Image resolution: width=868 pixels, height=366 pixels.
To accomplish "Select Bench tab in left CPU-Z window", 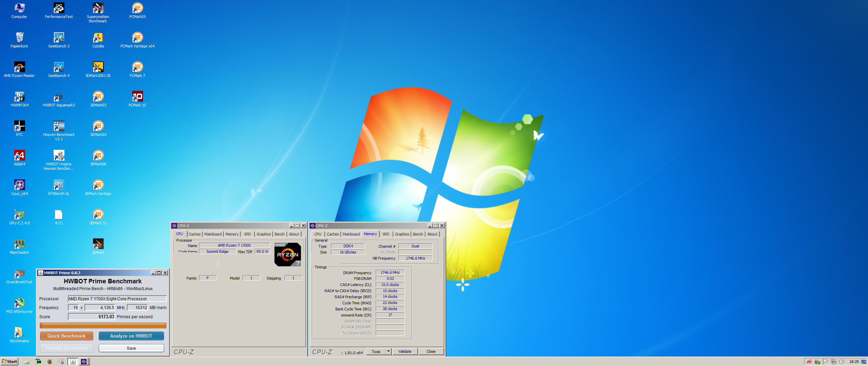I will 280,234.
